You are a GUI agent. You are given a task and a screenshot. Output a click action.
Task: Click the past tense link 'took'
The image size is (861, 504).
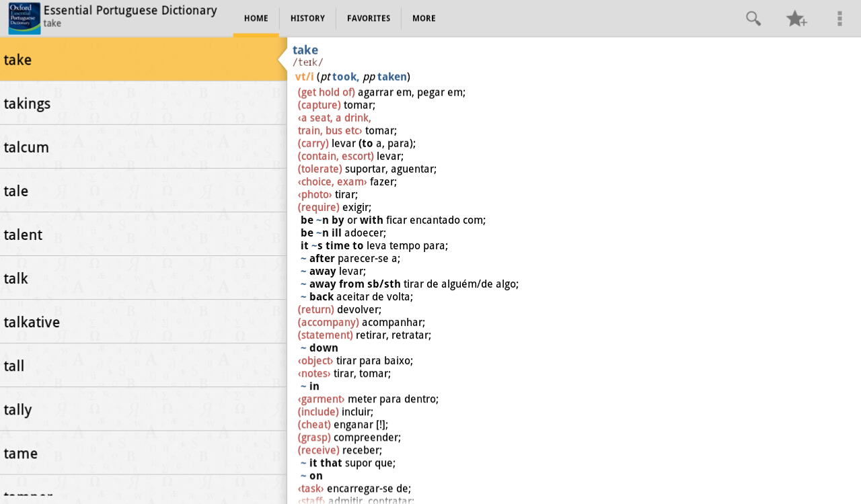tap(344, 77)
